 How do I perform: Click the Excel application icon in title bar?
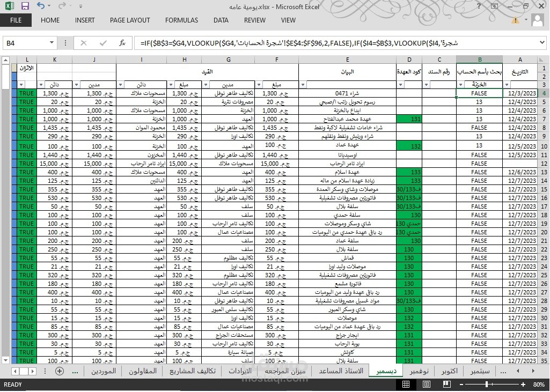coord(10,5)
